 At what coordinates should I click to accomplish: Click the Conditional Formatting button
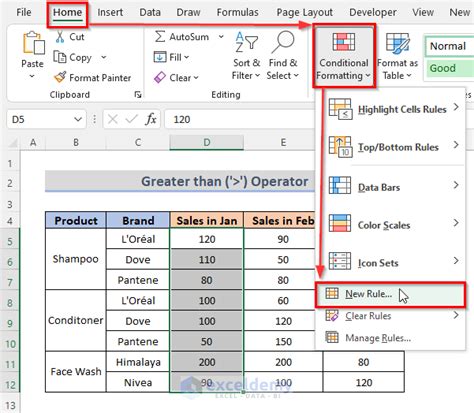click(x=344, y=56)
